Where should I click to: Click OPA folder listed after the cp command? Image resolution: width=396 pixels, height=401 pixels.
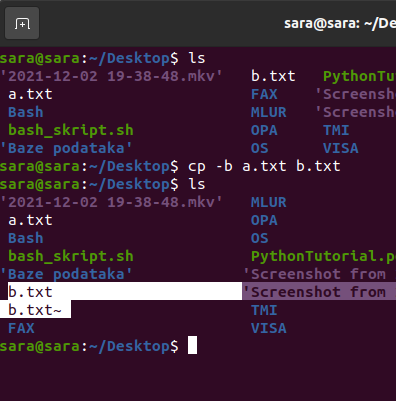pos(264,220)
